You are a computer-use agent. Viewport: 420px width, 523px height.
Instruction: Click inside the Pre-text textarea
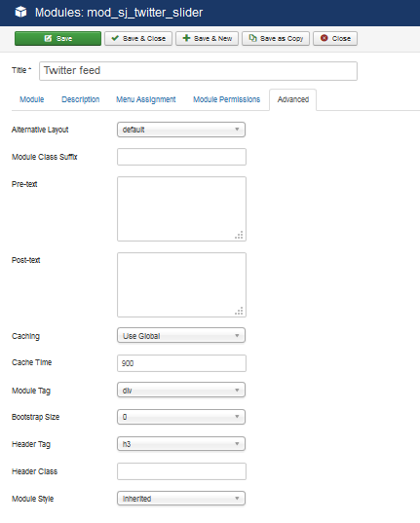click(181, 208)
